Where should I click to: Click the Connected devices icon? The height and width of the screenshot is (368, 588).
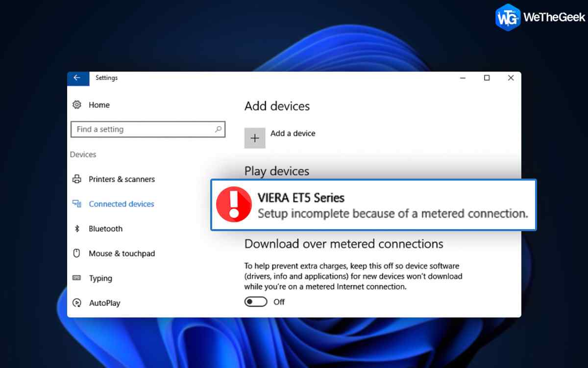[x=77, y=204]
